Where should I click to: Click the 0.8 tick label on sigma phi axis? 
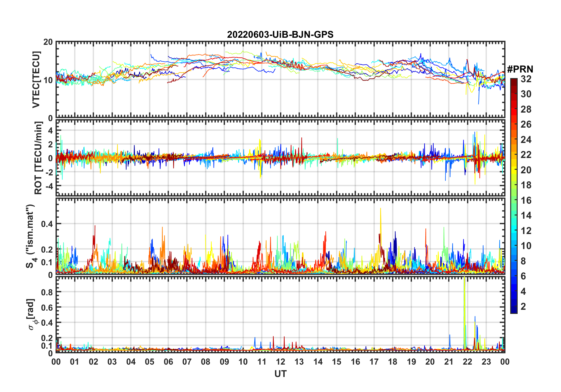(47, 292)
